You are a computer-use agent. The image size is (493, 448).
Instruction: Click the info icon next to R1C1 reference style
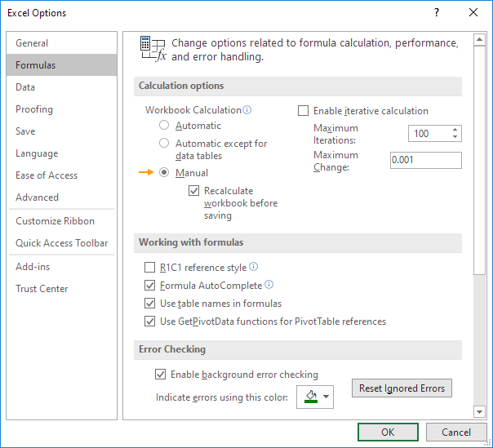[253, 267]
